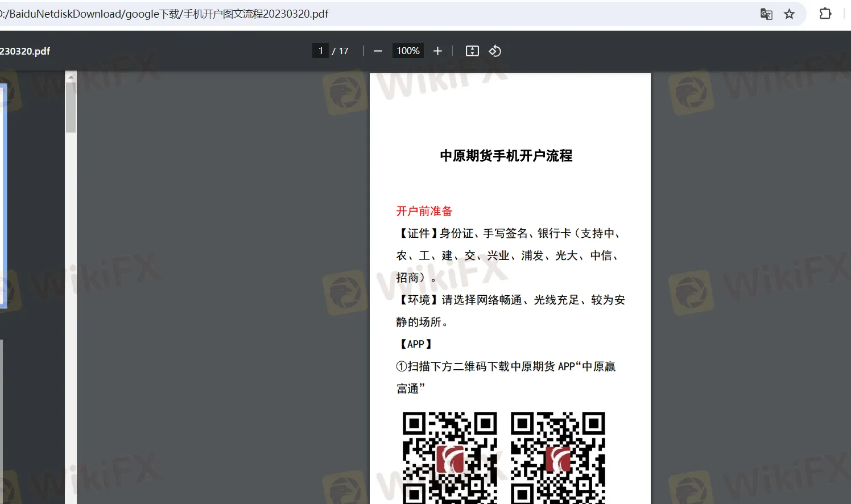Image resolution: width=851 pixels, height=504 pixels.
Task: Click the 100% zoom level field
Action: coord(408,51)
